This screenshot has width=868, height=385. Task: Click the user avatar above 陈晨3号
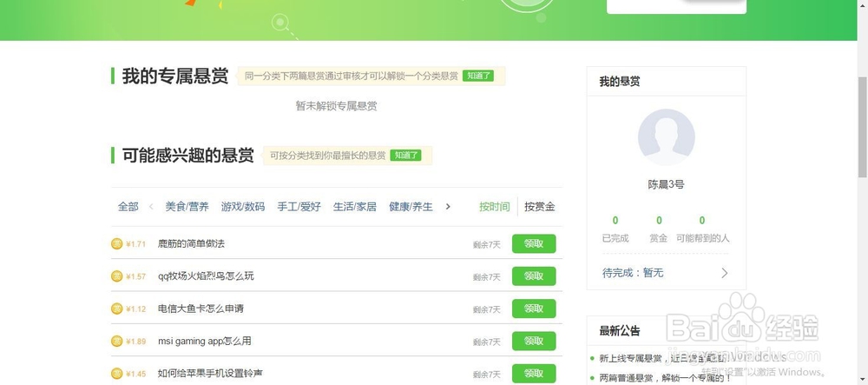tap(666, 137)
